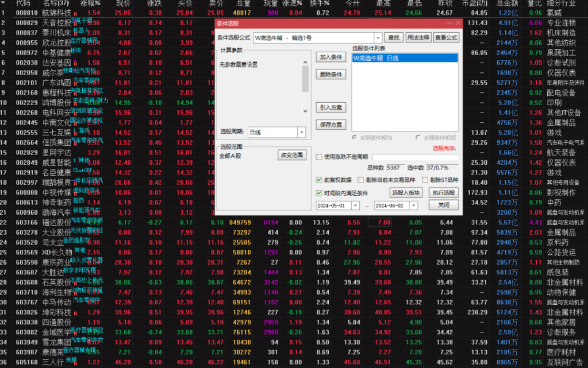Click 加入条件 to add condition
588x368 pixels.
[330, 57]
